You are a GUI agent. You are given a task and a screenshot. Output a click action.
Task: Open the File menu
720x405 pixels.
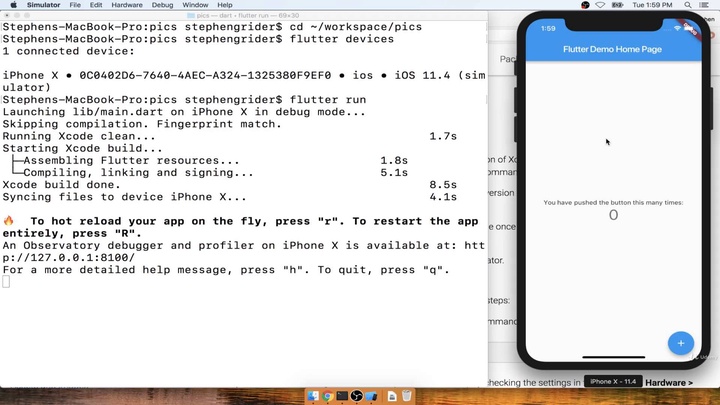(x=75, y=5)
